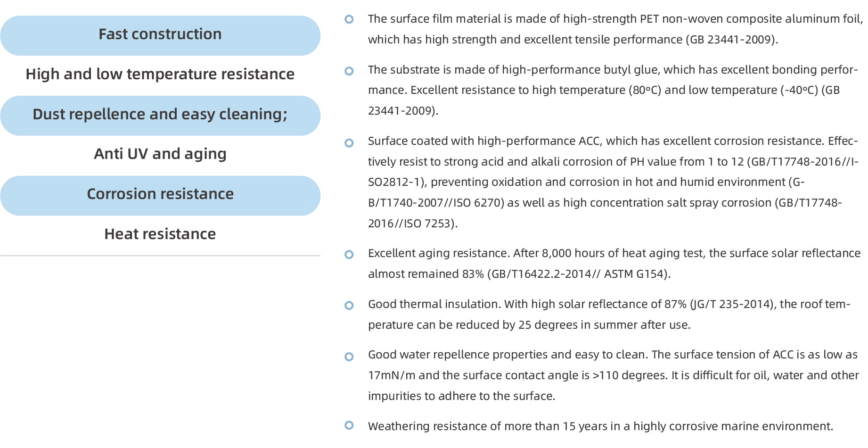868x448 pixels.
Task: Click the bullet circle beside Excellent aging resistance
Action: [x=349, y=255]
